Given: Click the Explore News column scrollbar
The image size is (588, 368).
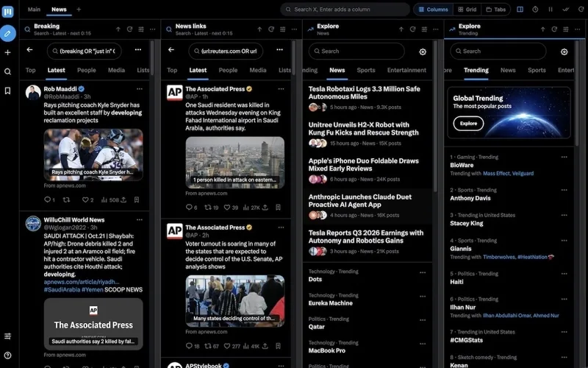Looking at the screenshot, I should (x=435, y=116).
